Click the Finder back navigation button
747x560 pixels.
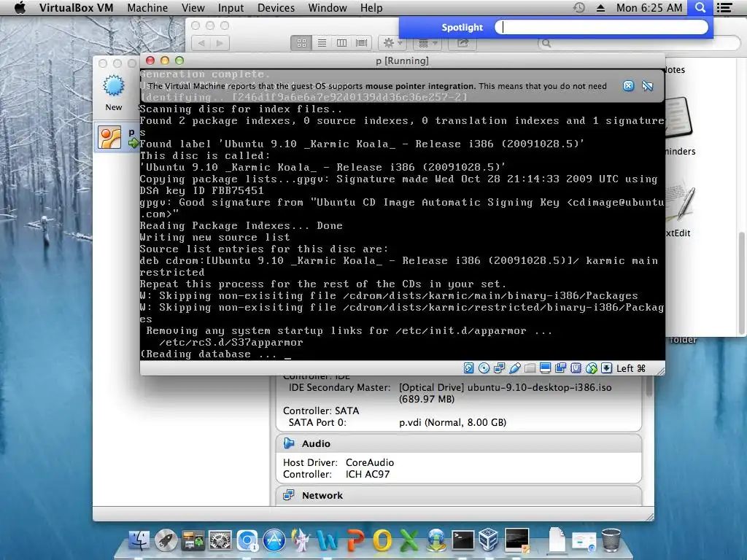coord(201,43)
